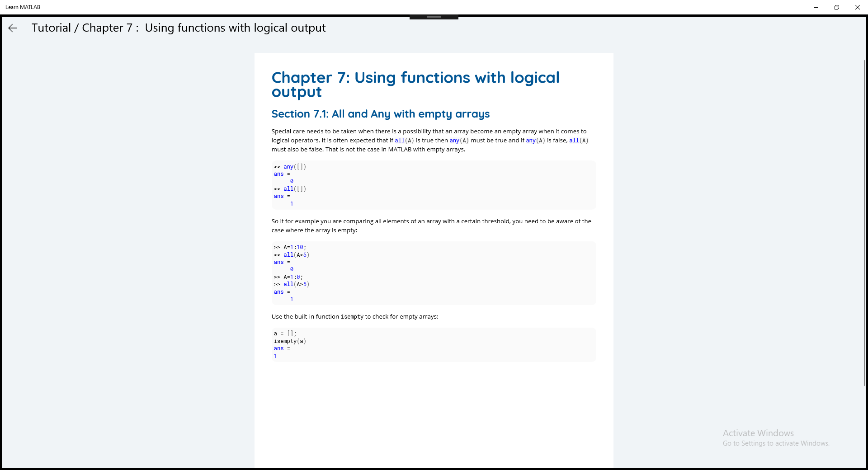Select the Section 7.1 heading

[380, 114]
